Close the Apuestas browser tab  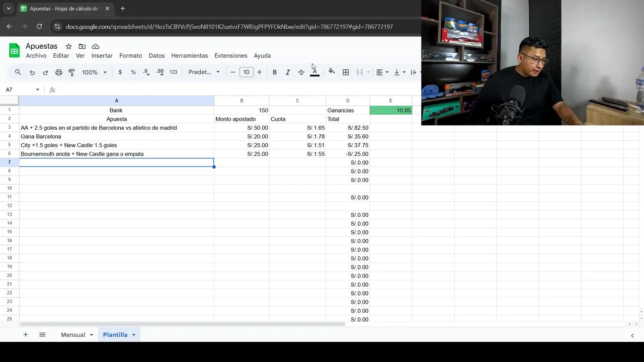pyautogui.click(x=107, y=9)
